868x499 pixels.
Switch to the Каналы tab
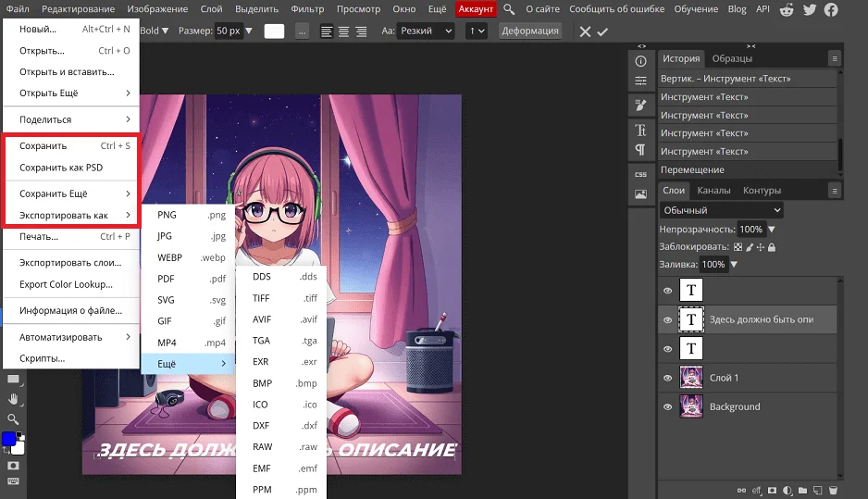pos(713,191)
